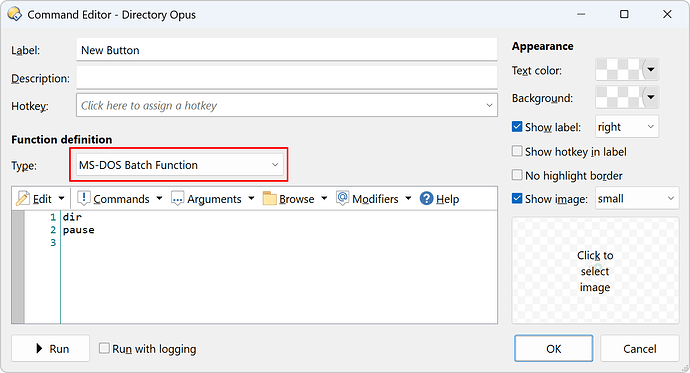Uncheck the Show image checkbox
Image resolution: width=690 pixels, height=373 pixels.
tap(517, 198)
